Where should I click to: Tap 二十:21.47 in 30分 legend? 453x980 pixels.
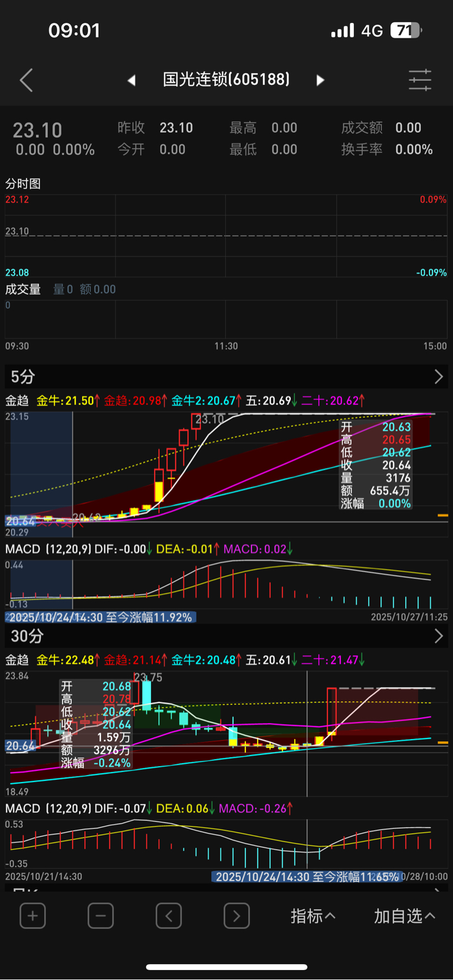tap(333, 660)
